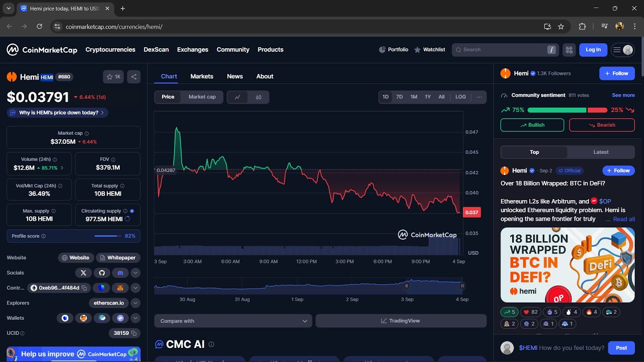Viewport: 644px width, 362px height.
Task: Switch chart to line view
Action: coord(237,97)
